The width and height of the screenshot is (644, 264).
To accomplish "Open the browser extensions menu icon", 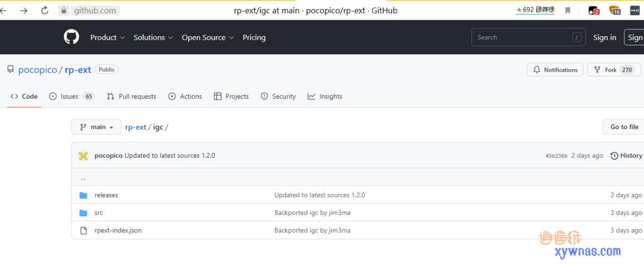I will 635,10.
